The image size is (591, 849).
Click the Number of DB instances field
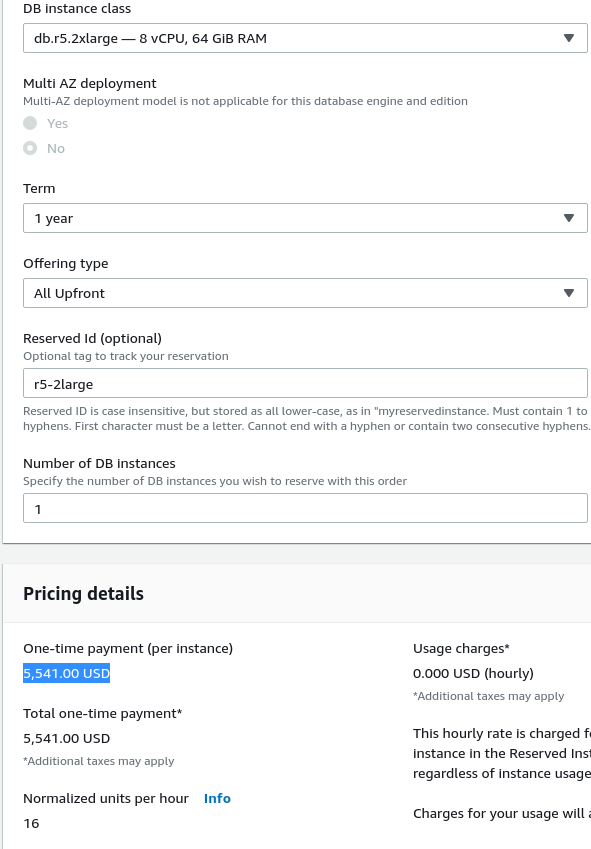pos(305,508)
